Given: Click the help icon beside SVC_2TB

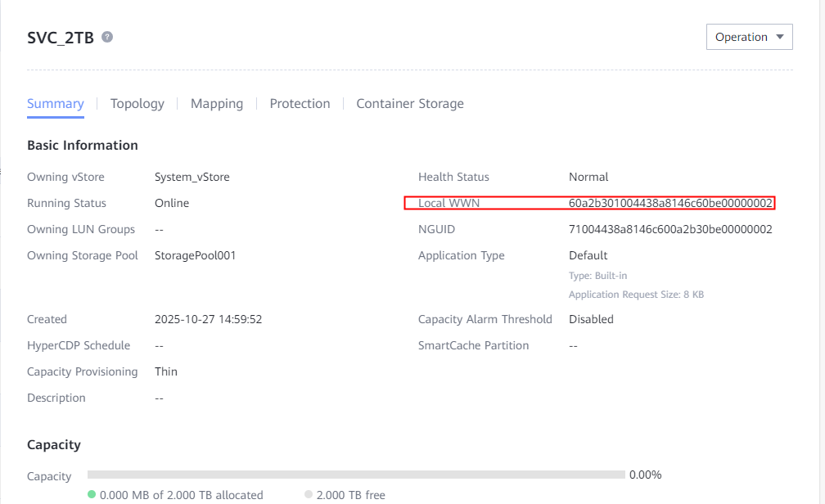Looking at the screenshot, I should pyautogui.click(x=107, y=37).
